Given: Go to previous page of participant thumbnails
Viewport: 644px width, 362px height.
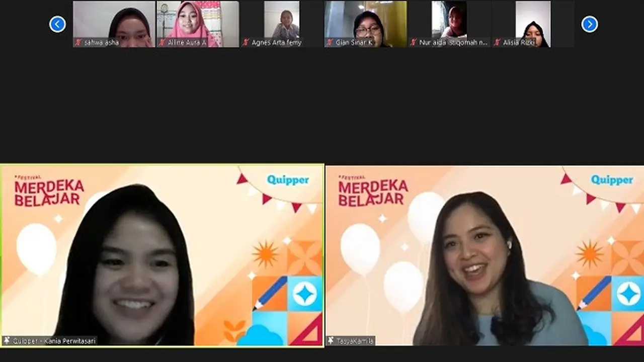Looking at the screenshot, I should coord(57,24).
